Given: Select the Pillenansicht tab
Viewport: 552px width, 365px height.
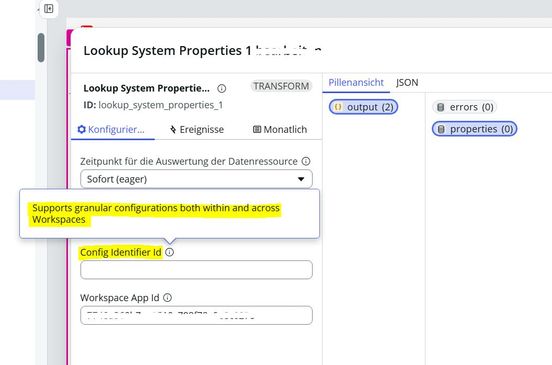Looking at the screenshot, I should [x=356, y=83].
